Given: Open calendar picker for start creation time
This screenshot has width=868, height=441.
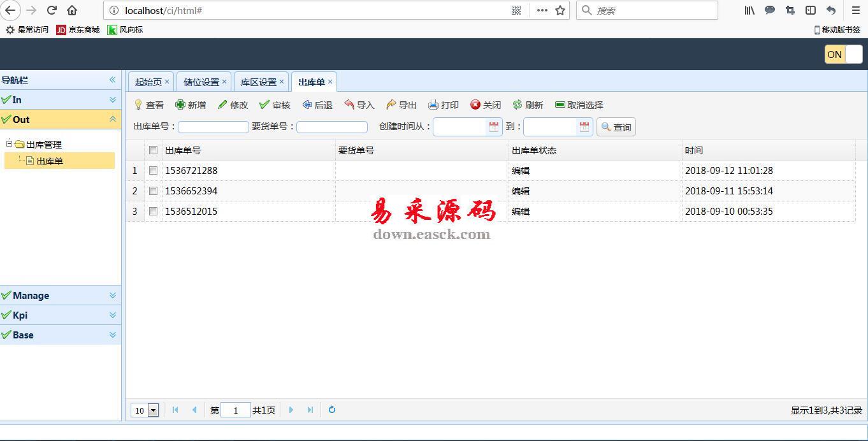Looking at the screenshot, I should [x=494, y=127].
